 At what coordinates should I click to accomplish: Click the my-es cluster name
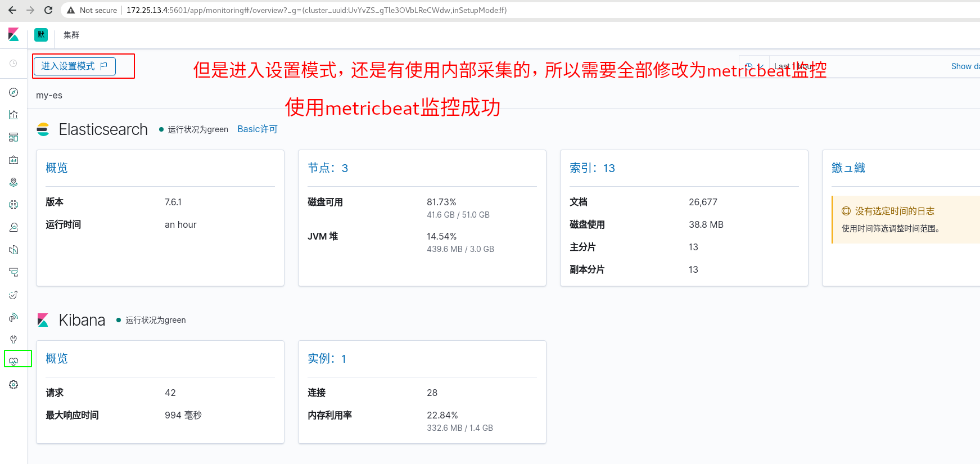click(x=49, y=95)
